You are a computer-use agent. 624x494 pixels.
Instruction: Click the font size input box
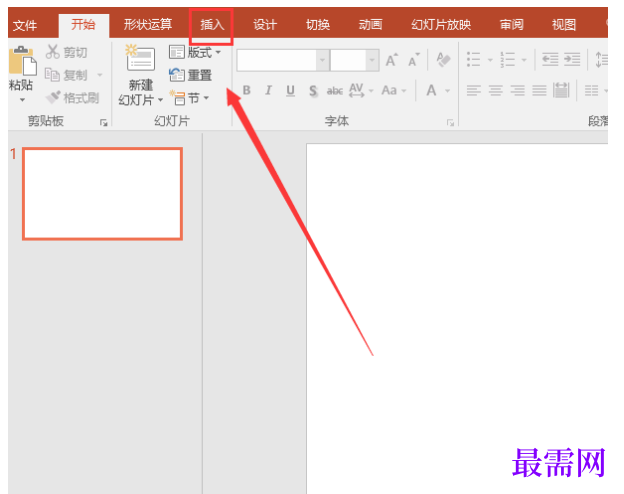(348, 61)
